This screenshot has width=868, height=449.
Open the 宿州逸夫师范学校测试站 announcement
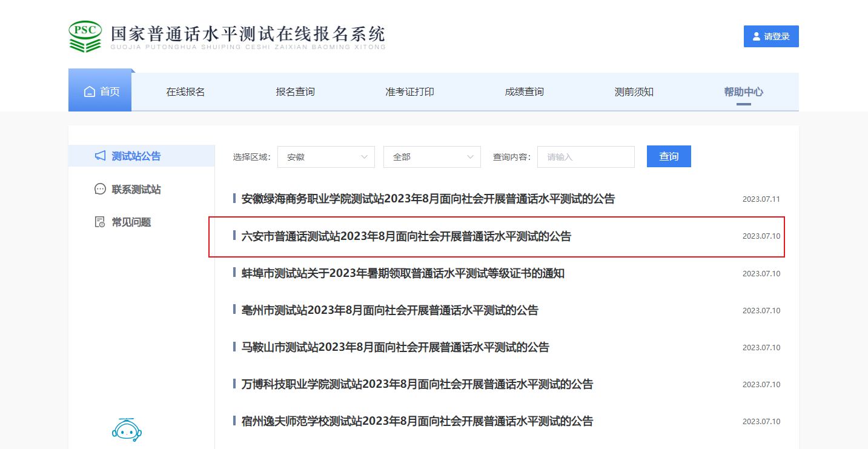pyautogui.click(x=417, y=421)
